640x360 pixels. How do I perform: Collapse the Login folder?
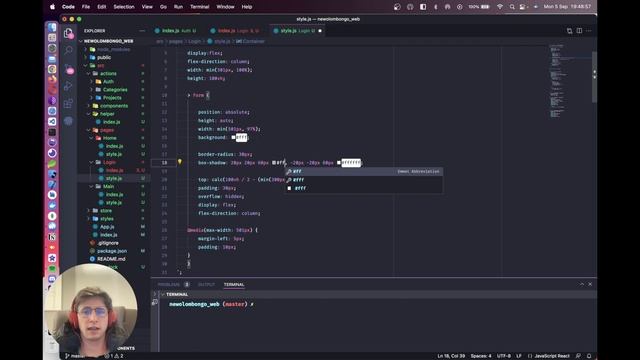click(x=109, y=162)
